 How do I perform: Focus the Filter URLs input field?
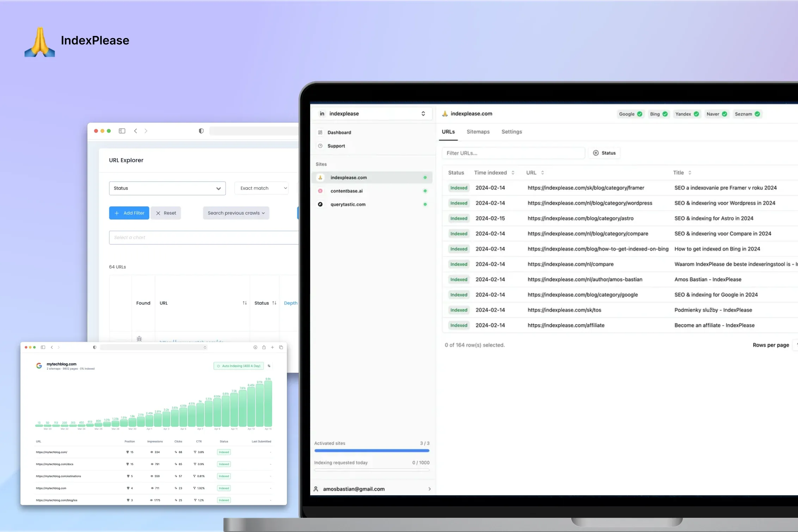(513, 153)
